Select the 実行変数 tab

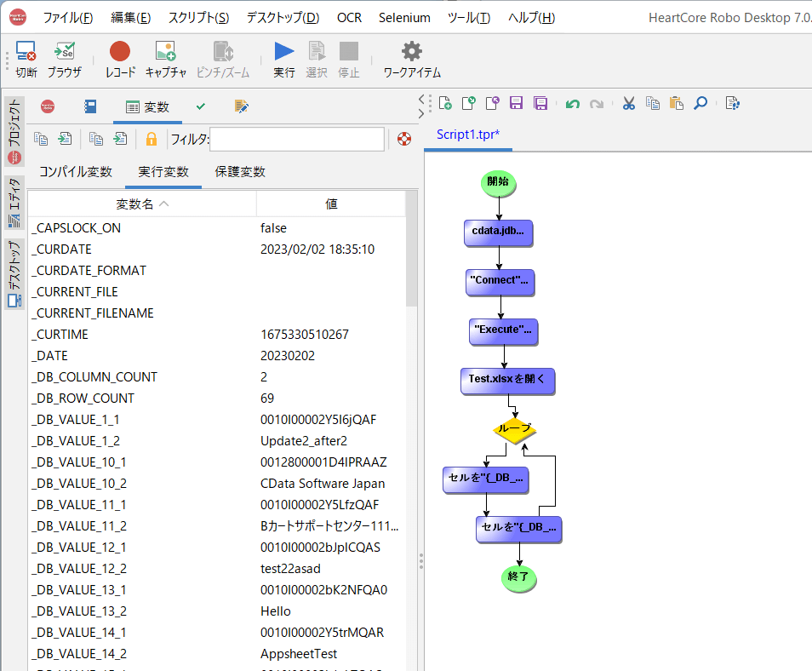coord(163,172)
